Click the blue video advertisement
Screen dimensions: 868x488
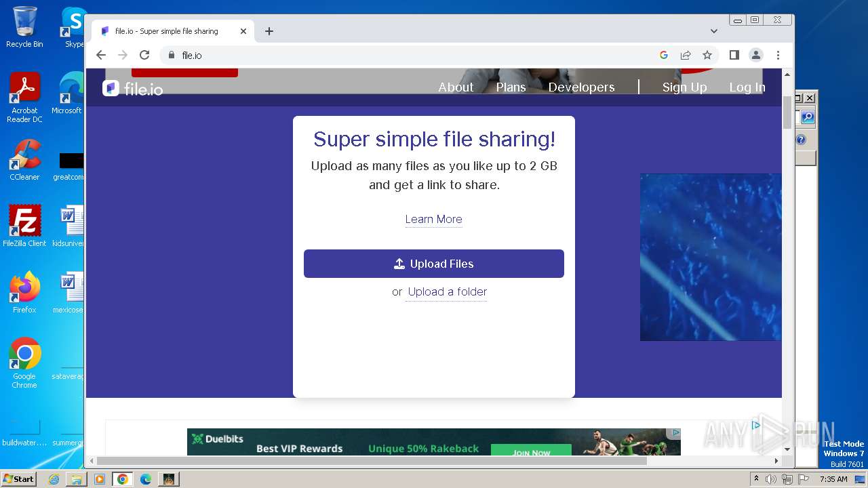coord(711,257)
